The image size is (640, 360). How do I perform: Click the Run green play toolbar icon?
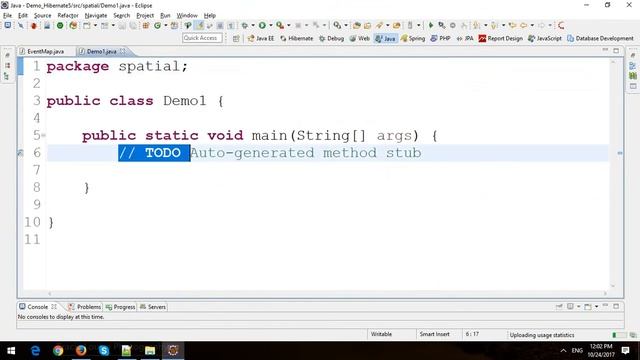262,25
